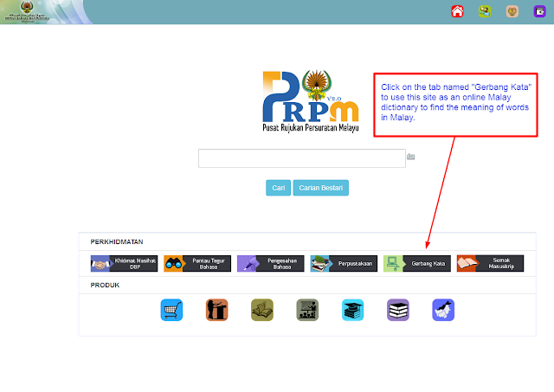Click the 'Pusat Rujukan Persuratan Melayu' text

(x=311, y=128)
